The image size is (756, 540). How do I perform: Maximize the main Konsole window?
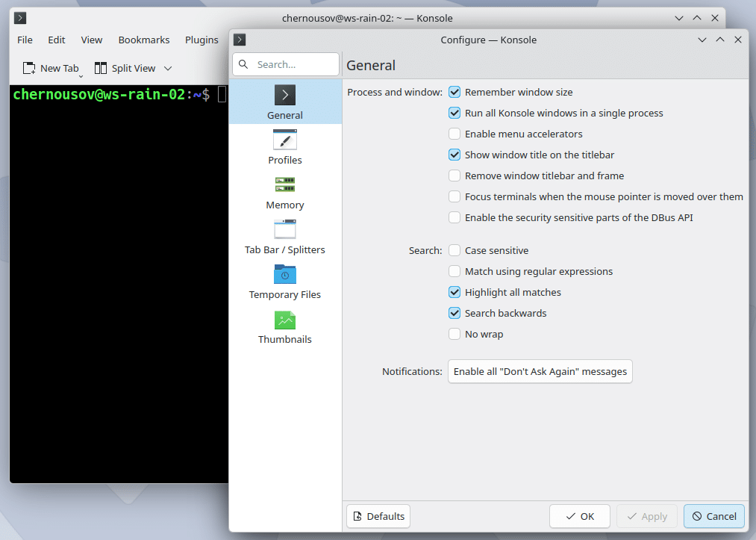point(697,19)
